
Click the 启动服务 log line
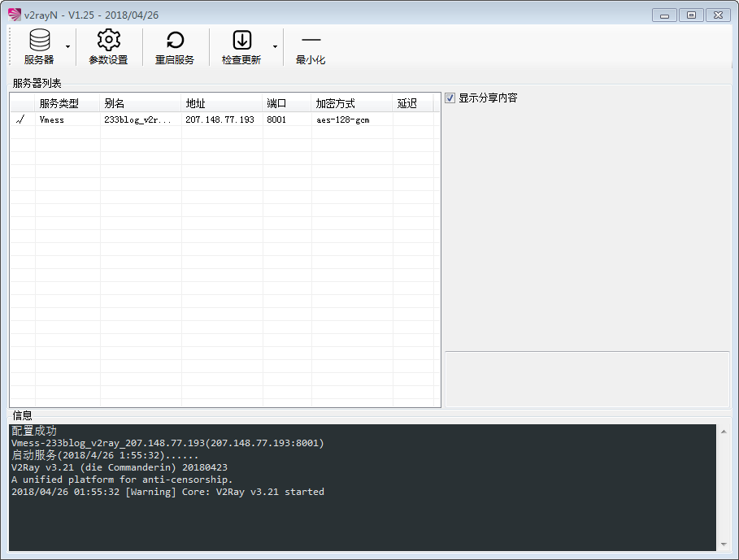pos(105,455)
